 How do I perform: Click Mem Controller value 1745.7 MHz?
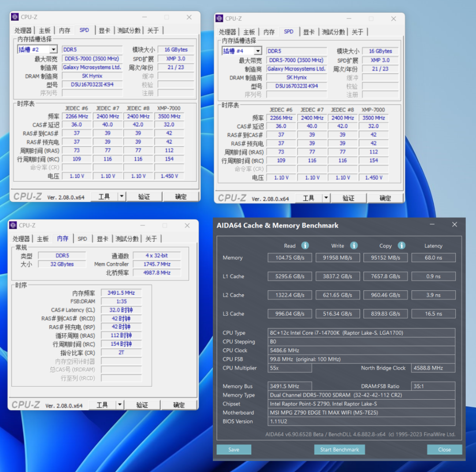[156, 264]
